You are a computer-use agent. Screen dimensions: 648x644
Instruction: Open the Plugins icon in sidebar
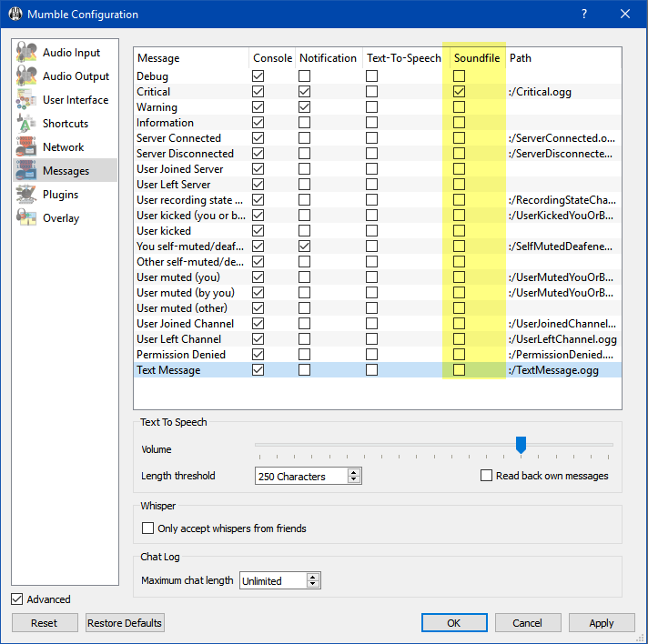pos(26,194)
